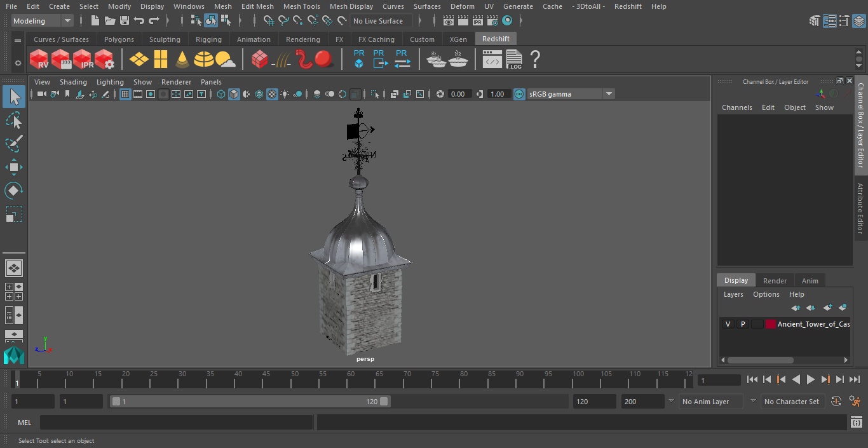868x448 pixels.
Task: Open animation preferences running-man icon
Action: point(855,401)
